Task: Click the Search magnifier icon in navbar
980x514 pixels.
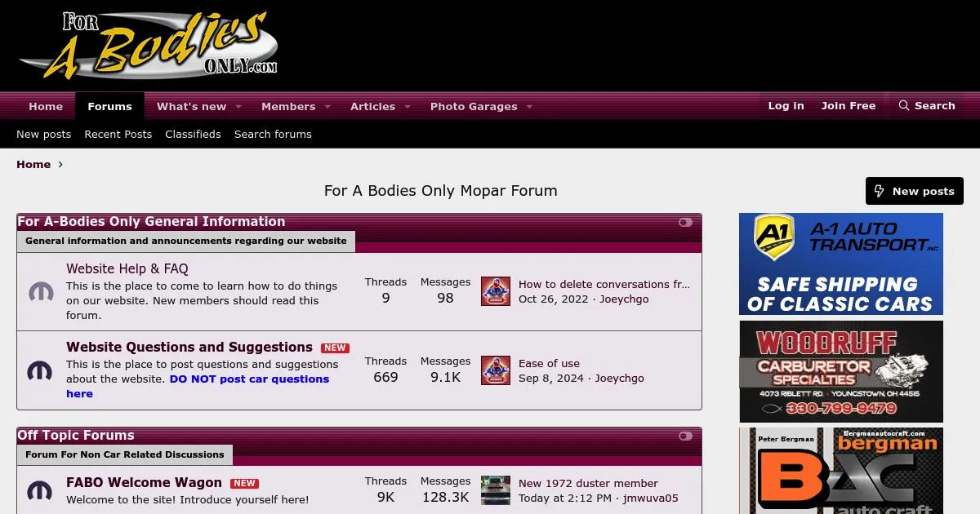Action: point(904,106)
